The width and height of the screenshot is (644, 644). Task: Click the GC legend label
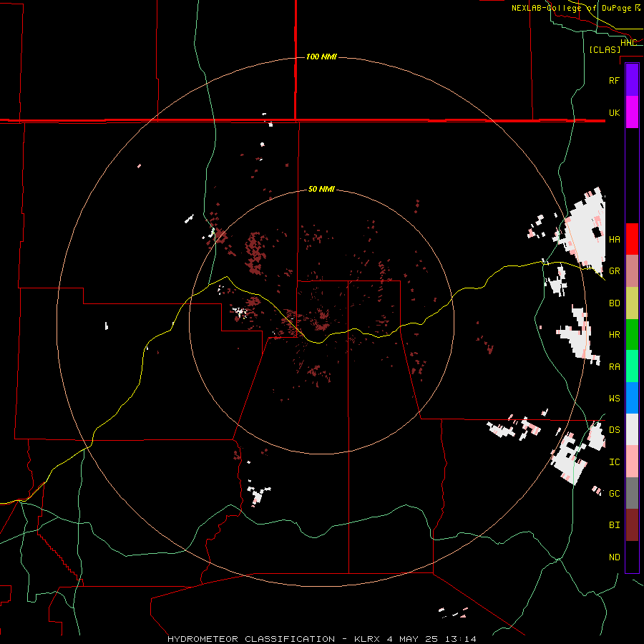[614, 494]
